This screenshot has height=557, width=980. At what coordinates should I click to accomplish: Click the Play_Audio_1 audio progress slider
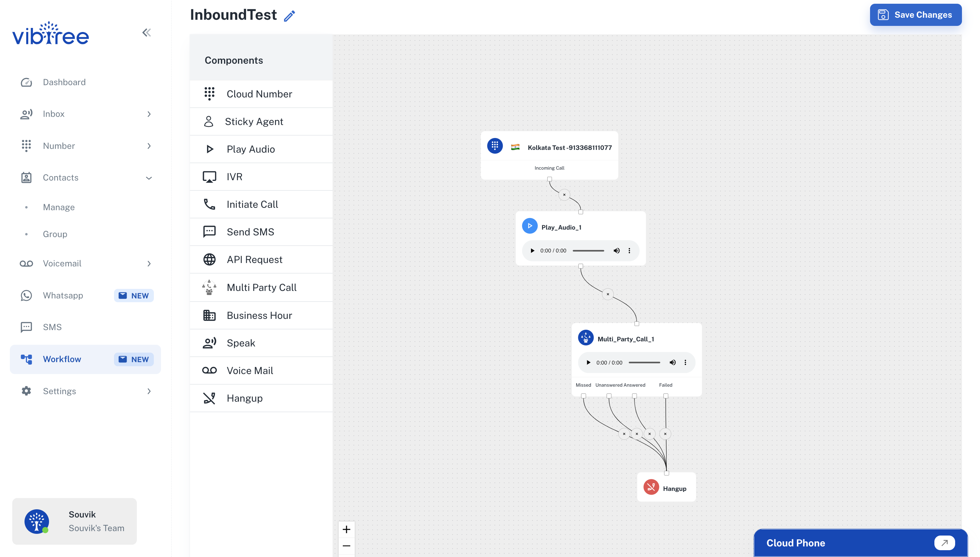tap(588, 251)
